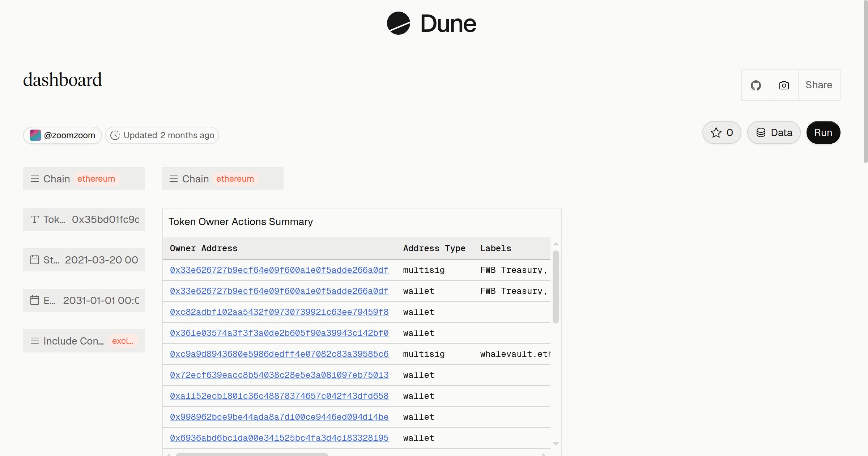Screen dimensions: 868x456
Task: Open address 0xc9a9d8943680...585c6 link
Action: [x=279, y=354]
